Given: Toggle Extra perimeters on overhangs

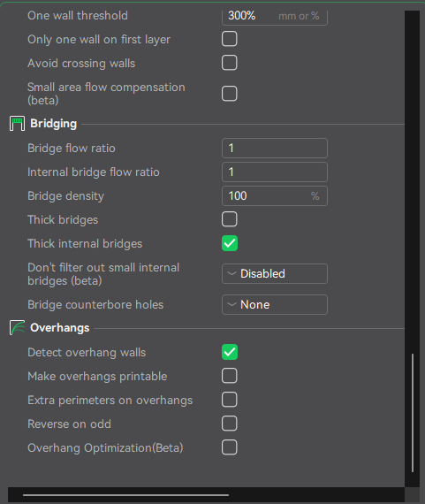Looking at the screenshot, I should tap(230, 400).
